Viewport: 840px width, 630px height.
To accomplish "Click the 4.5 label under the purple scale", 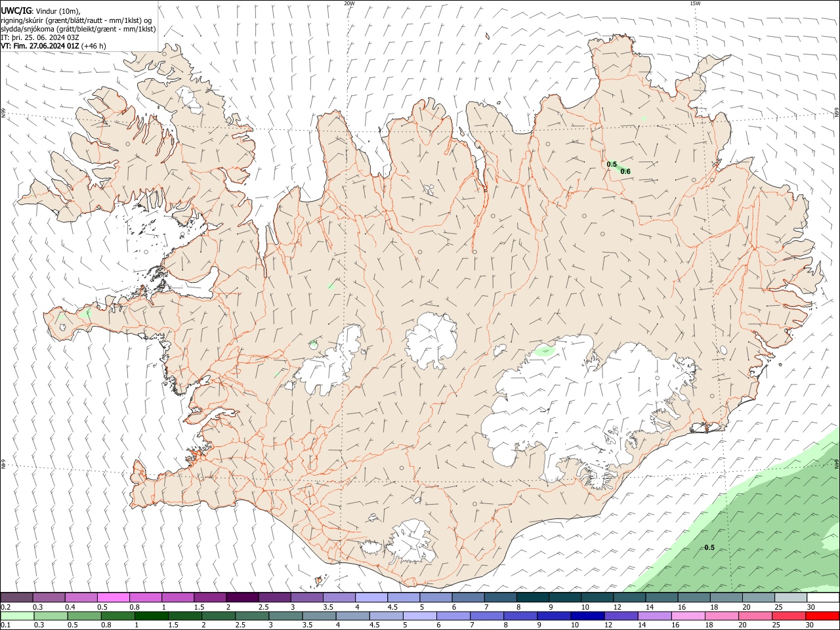I will coord(392,607).
